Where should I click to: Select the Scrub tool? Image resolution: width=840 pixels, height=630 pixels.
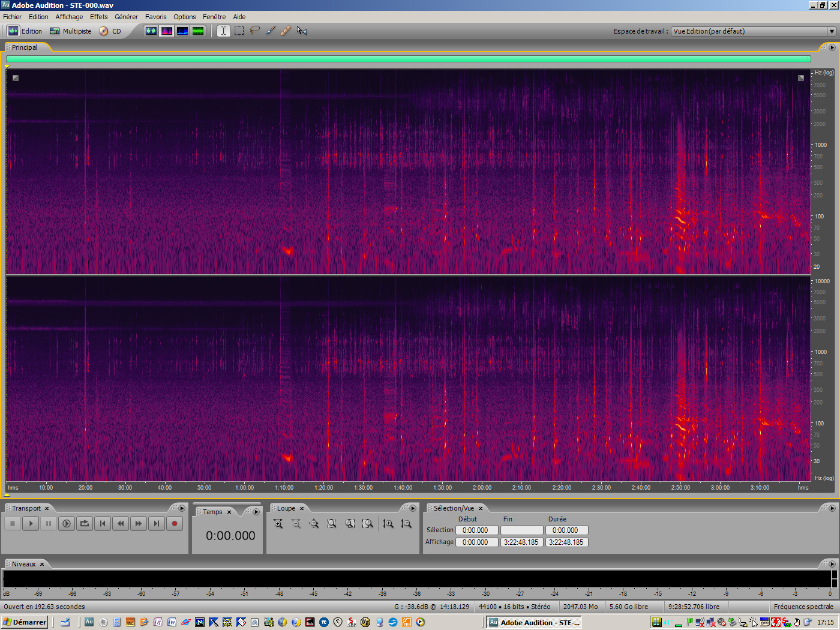tap(301, 31)
